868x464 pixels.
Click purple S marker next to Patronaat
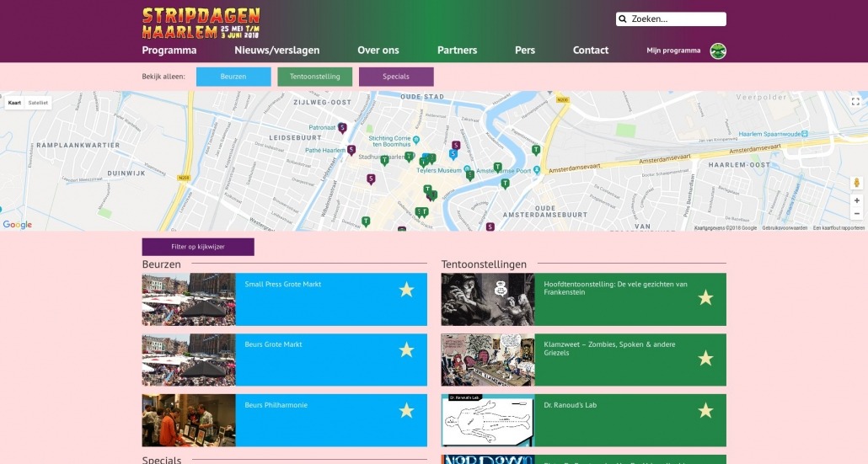(x=342, y=128)
